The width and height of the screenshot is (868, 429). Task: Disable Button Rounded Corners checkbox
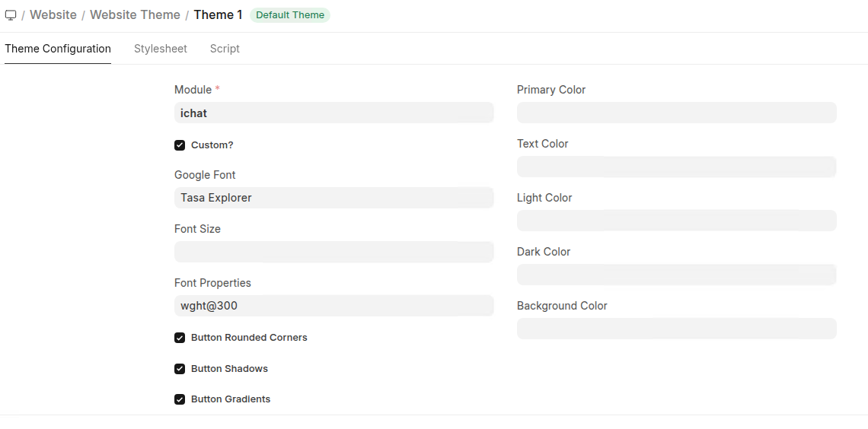tap(180, 338)
